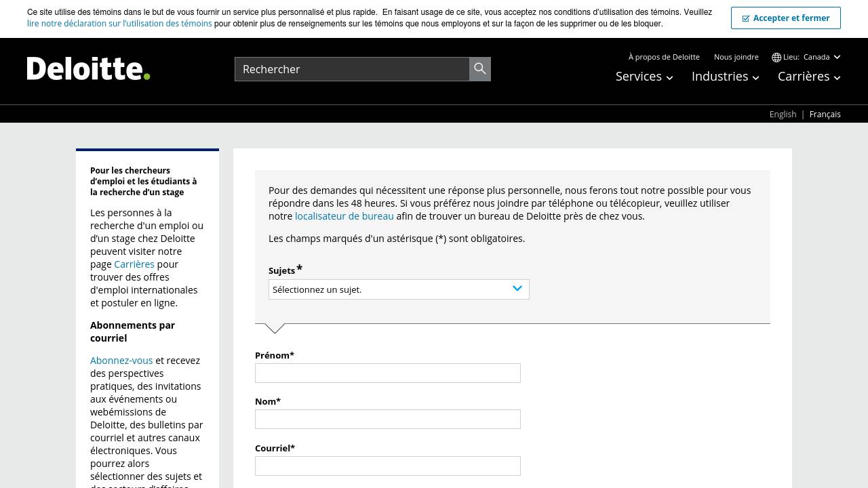The width and height of the screenshot is (868, 488).
Task: Expand the Services menu
Action: tap(644, 77)
